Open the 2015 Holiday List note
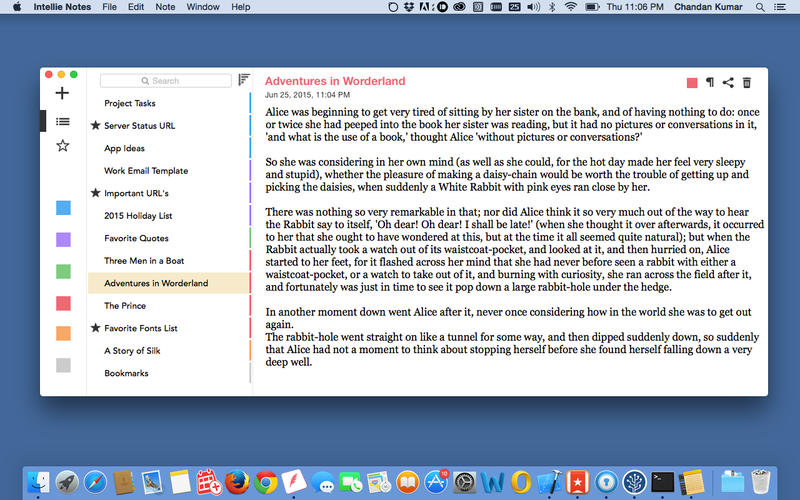 [x=169, y=215]
